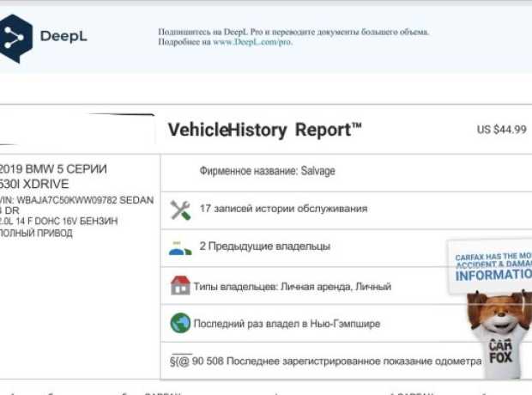Select the 17 записей истории обслуживания row
The image size is (532, 395).
pyautogui.click(x=346, y=210)
